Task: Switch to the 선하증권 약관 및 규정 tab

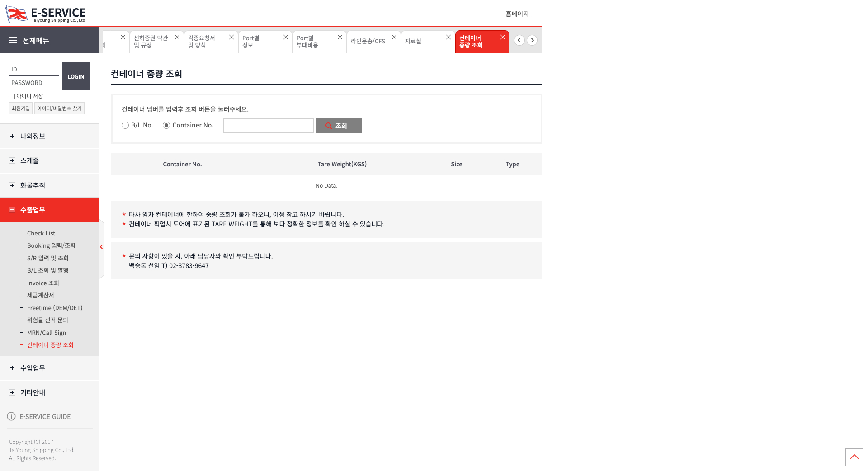Action: click(151, 42)
